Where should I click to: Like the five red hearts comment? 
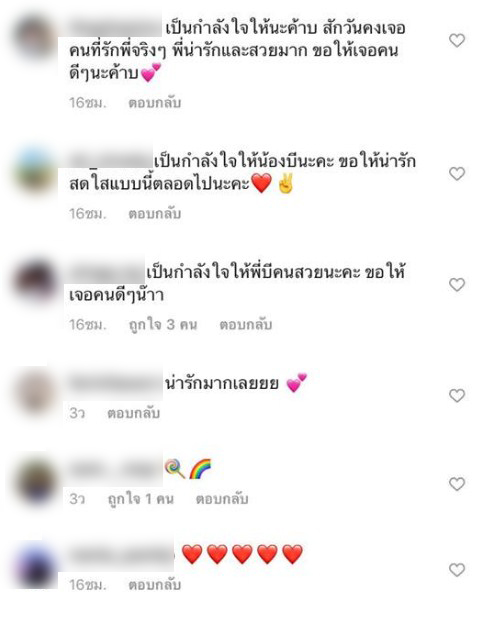tap(457, 570)
